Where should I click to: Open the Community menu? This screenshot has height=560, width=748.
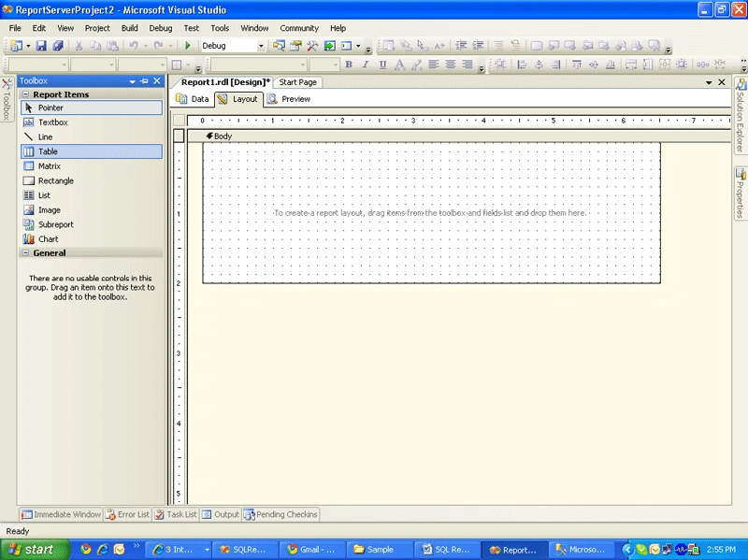click(x=299, y=28)
